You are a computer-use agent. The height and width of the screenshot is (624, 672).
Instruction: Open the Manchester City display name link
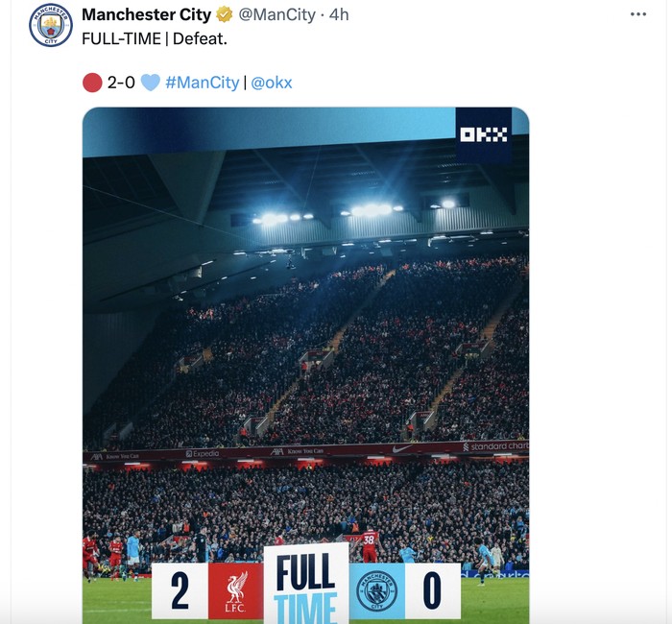pyautogui.click(x=147, y=14)
